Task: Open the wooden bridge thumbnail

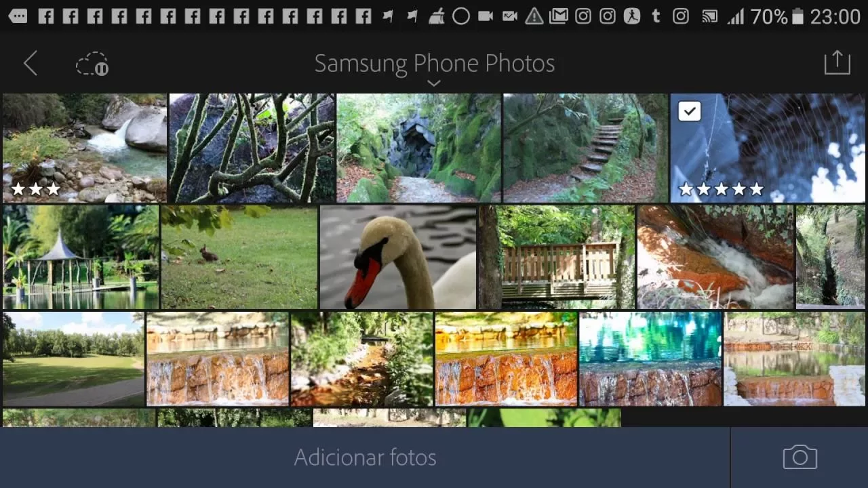Action: point(557,257)
